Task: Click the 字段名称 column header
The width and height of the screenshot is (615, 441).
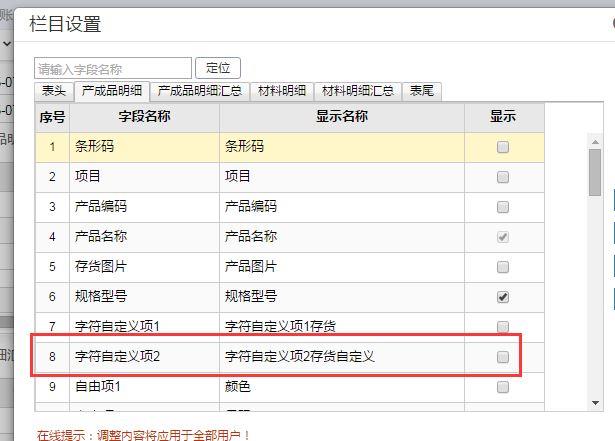Action: [x=144, y=117]
